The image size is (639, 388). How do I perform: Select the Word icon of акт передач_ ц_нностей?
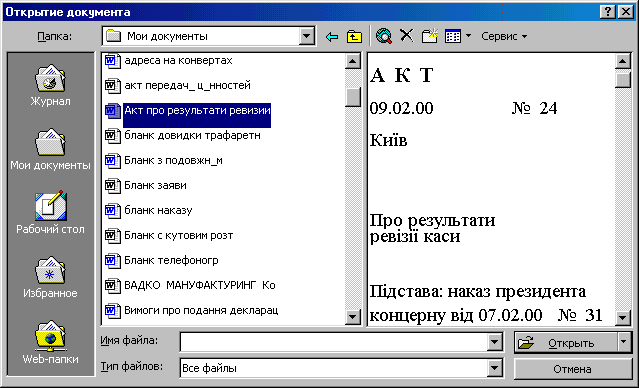[113, 86]
